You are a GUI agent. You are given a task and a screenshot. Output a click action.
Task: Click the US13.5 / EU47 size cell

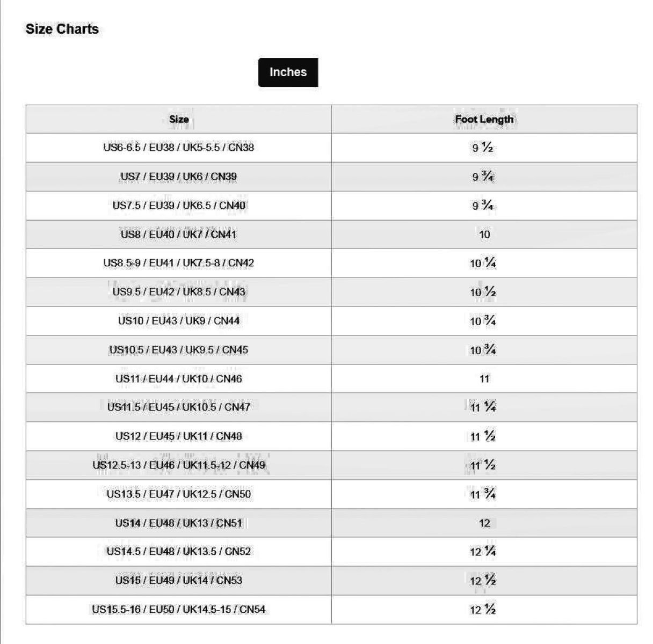pyautogui.click(x=179, y=494)
